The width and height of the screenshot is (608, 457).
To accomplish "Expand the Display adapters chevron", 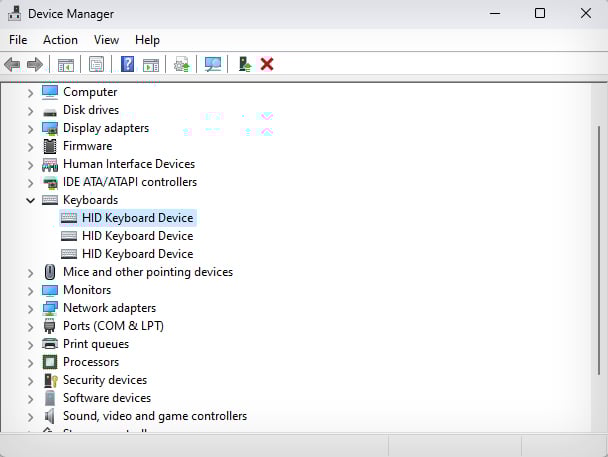I will click(x=31, y=129).
